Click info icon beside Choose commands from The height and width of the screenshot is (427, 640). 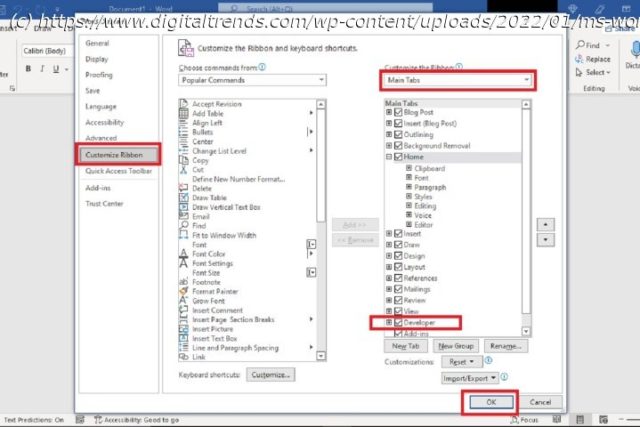262,67
